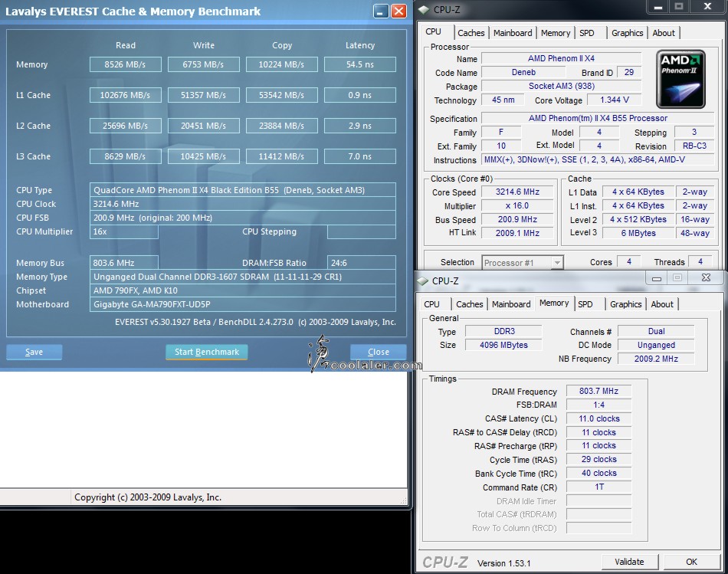Click the Validate button in CPU-Z
This screenshot has height=574, width=728.
point(630,562)
